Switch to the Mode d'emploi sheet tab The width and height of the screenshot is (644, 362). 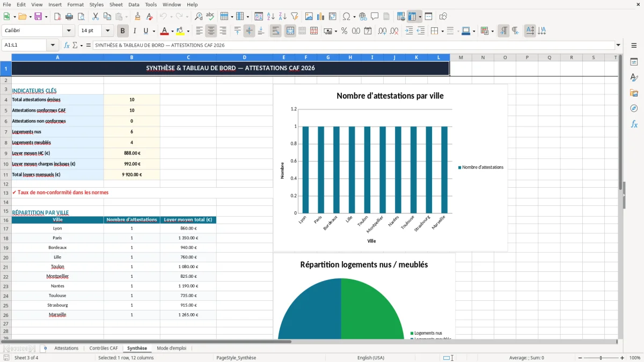click(172, 348)
